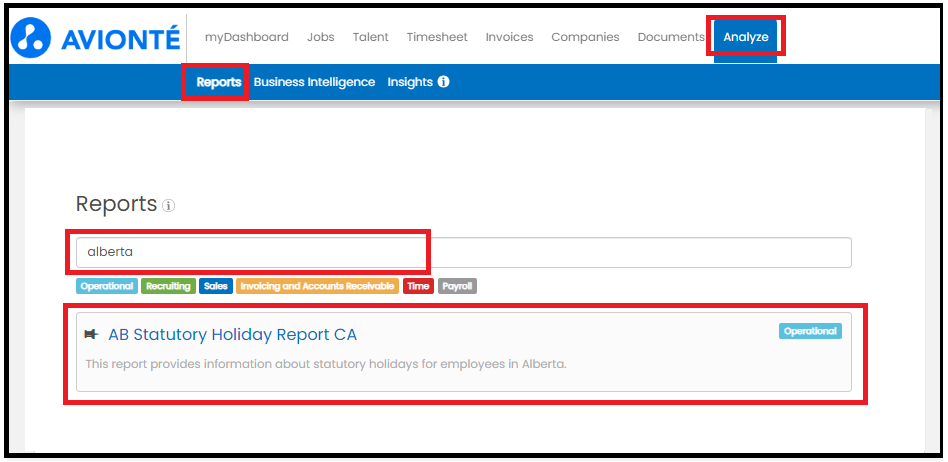The height and width of the screenshot is (462, 948).
Task: Filter reports by Sales tag
Action: pos(216,286)
